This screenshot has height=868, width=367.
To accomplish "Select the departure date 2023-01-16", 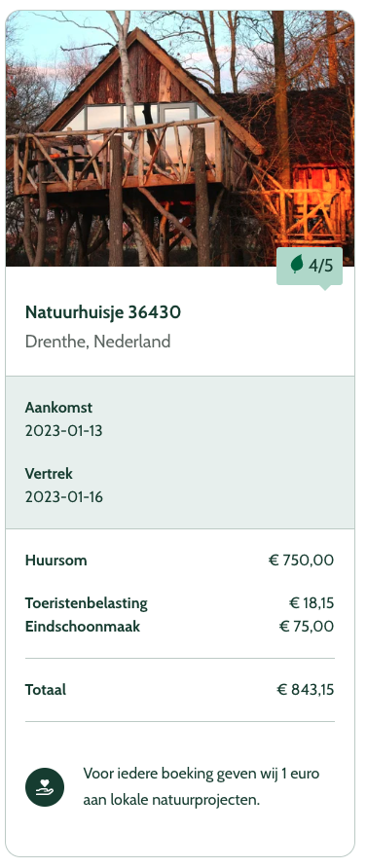I will (x=63, y=496).
